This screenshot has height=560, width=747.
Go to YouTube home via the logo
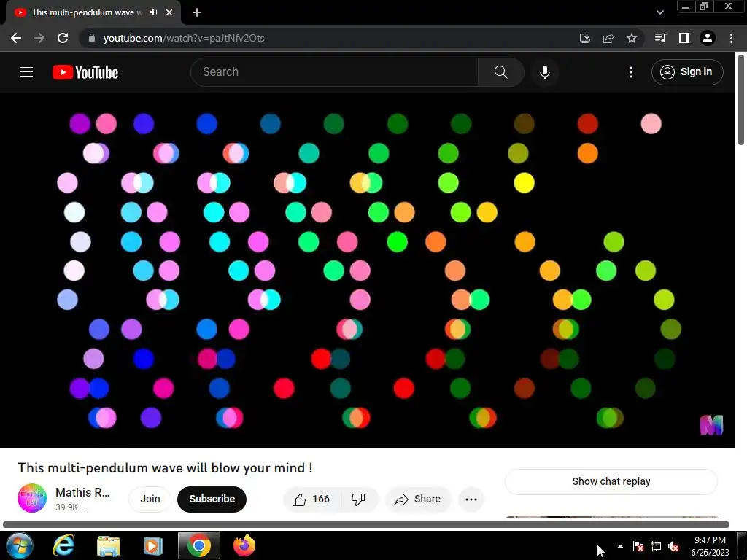[85, 72]
